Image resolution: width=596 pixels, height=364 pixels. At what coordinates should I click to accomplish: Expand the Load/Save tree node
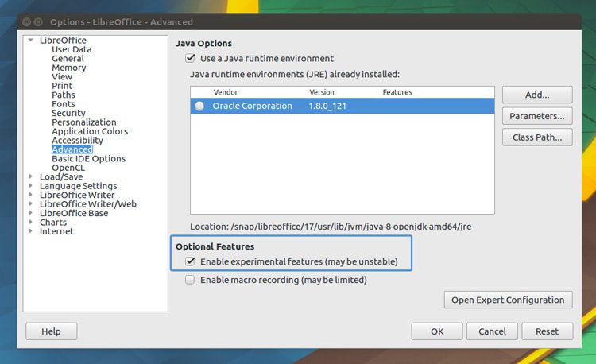point(31,176)
